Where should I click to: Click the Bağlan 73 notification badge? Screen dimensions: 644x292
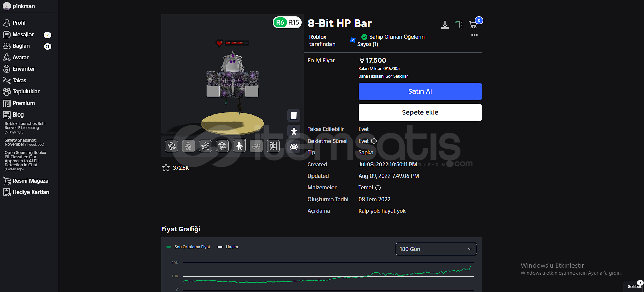click(x=47, y=46)
